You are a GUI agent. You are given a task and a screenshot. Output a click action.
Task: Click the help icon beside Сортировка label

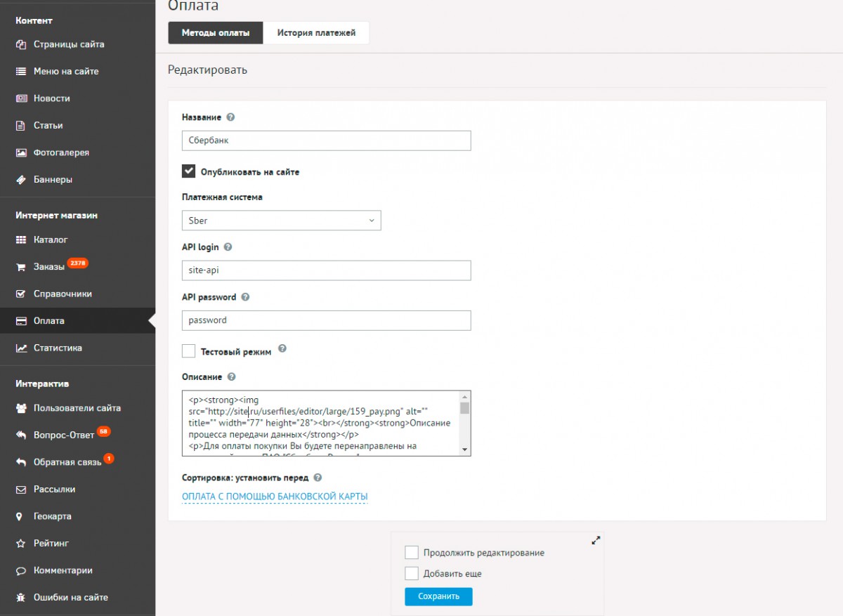318,478
